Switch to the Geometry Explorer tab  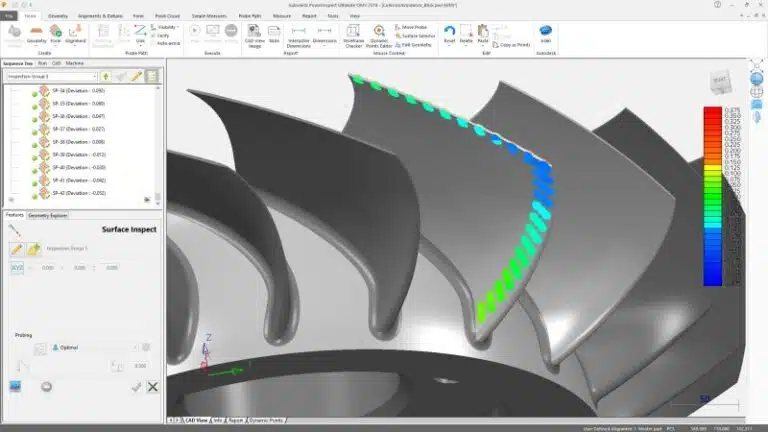click(x=48, y=215)
